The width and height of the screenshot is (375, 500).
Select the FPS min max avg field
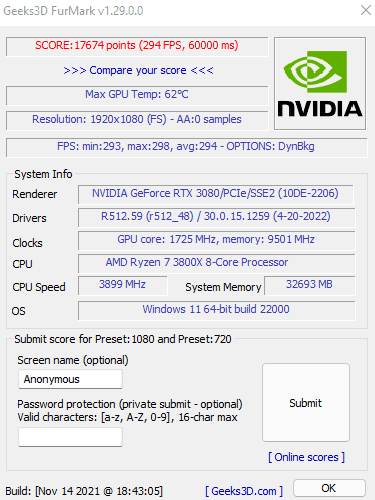click(186, 147)
